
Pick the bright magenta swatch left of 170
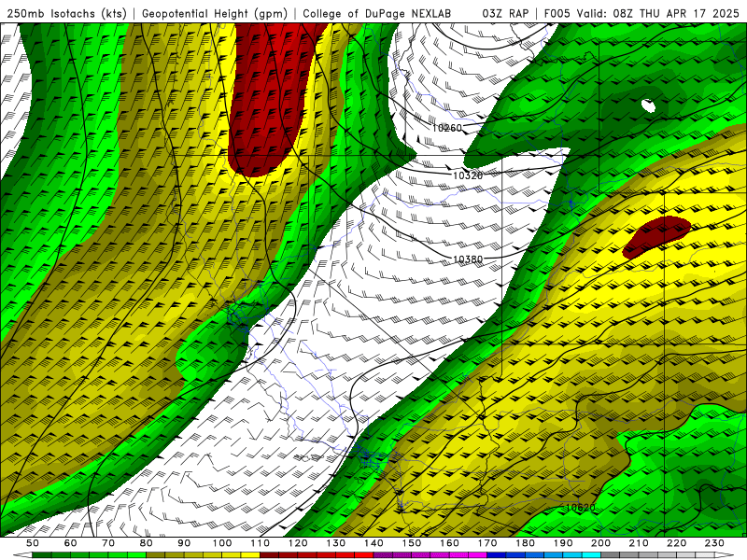pyautogui.click(x=478, y=555)
